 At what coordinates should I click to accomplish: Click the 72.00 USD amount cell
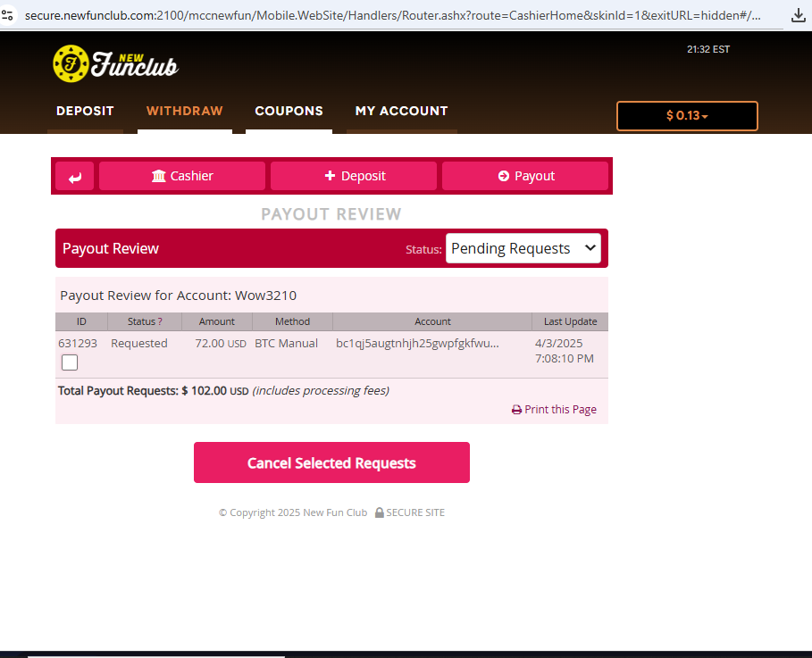[x=221, y=343]
